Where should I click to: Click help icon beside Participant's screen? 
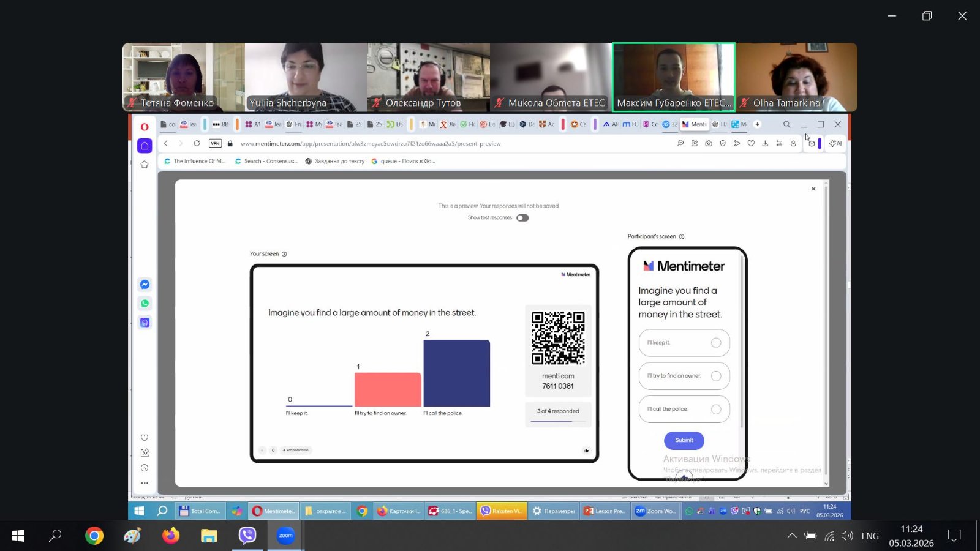pyautogui.click(x=682, y=237)
